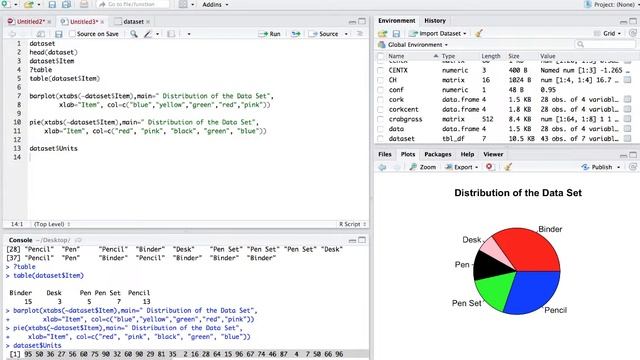The height and width of the screenshot is (360, 640).
Task: Source the script with Source button
Action: point(324,34)
